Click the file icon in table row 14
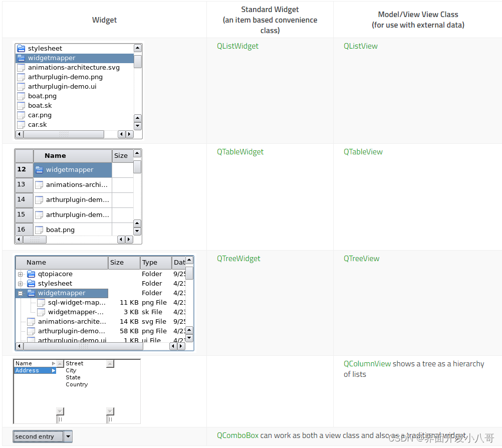502x448 pixels. coord(39,200)
